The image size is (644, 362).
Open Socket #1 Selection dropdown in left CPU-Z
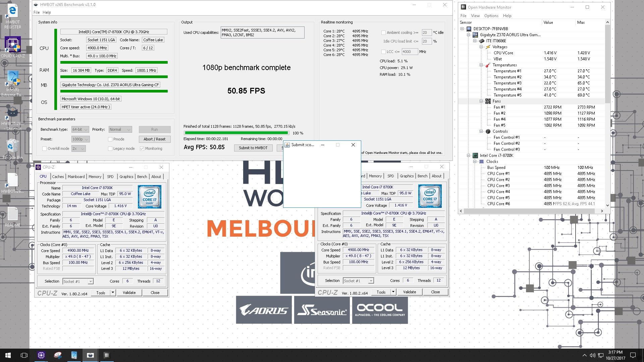click(x=78, y=282)
